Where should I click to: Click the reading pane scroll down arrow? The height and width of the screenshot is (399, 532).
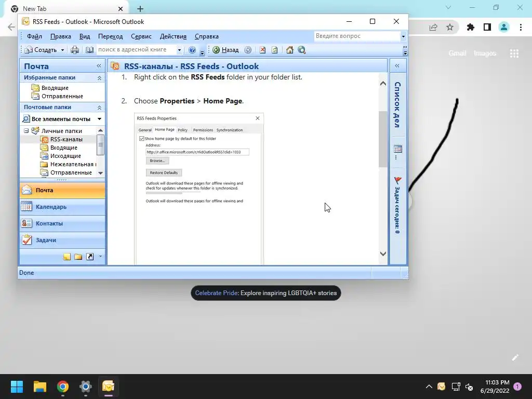(383, 254)
